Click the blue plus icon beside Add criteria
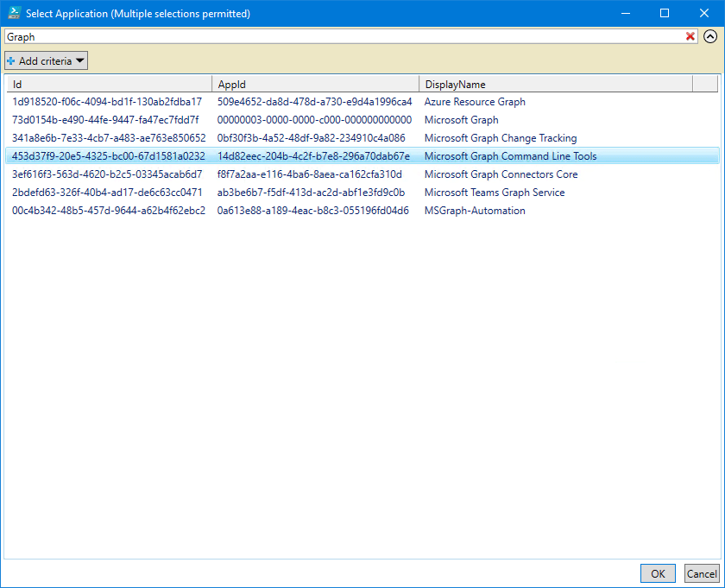This screenshot has height=588, width=725. pyautogui.click(x=11, y=61)
